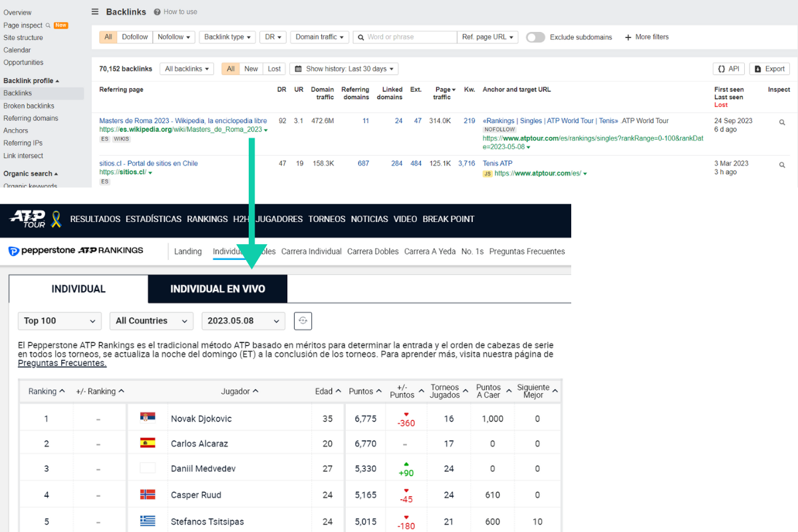The width and height of the screenshot is (798, 532).
Task: Switch to the INDIVIDUAL tab
Action: pyautogui.click(x=78, y=289)
